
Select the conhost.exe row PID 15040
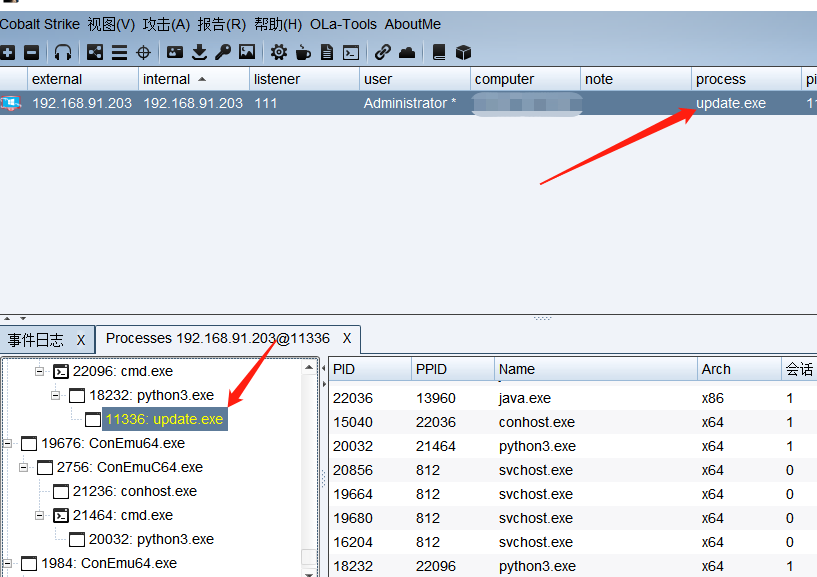573,422
